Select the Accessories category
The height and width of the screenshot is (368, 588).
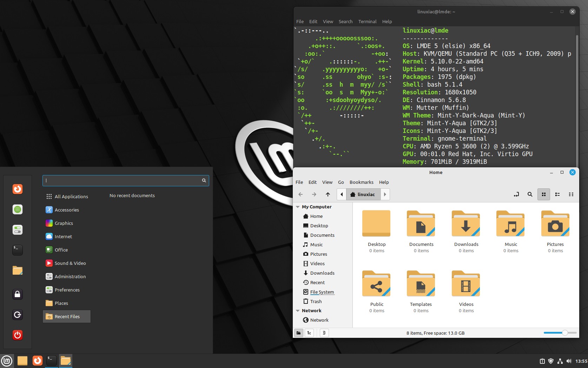pos(67,210)
